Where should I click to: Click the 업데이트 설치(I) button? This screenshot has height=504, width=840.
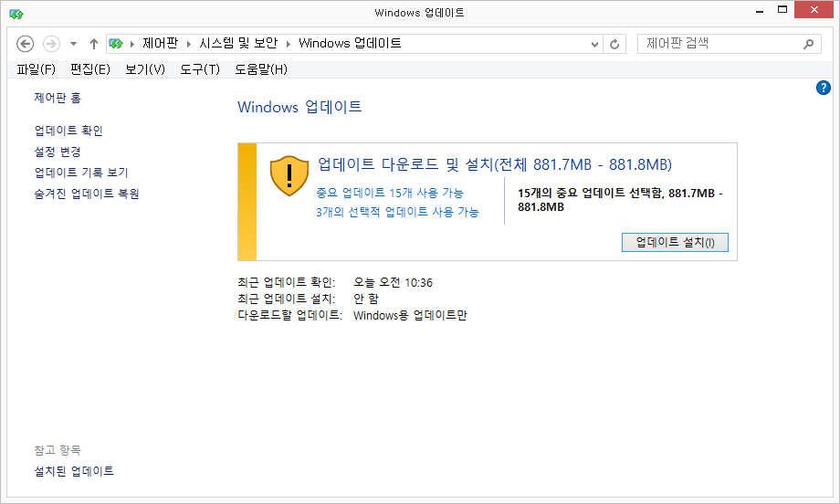pyautogui.click(x=675, y=242)
